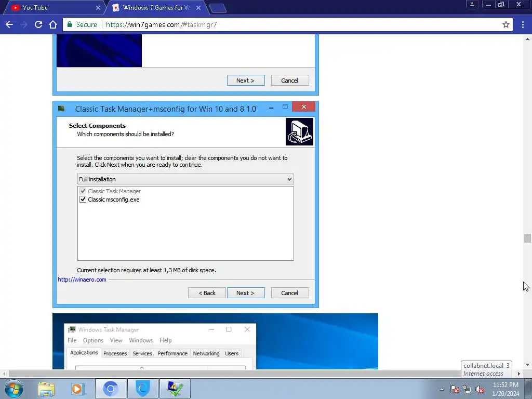This screenshot has height=399, width=532.
Task: Click the View menu in Task Manager image
Action: click(x=116, y=340)
